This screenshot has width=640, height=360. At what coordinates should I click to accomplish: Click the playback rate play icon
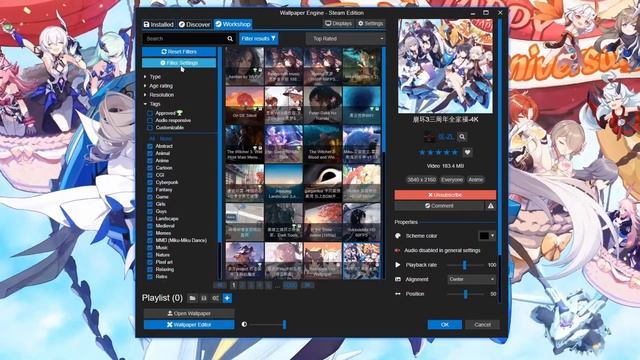[398, 264]
